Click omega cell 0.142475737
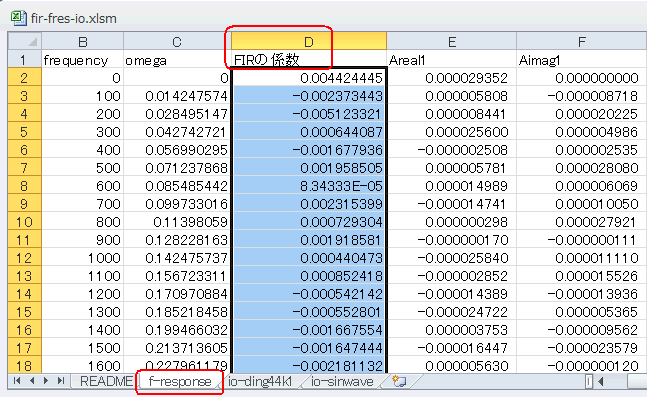This screenshot has height=398, width=647. click(x=177, y=258)
